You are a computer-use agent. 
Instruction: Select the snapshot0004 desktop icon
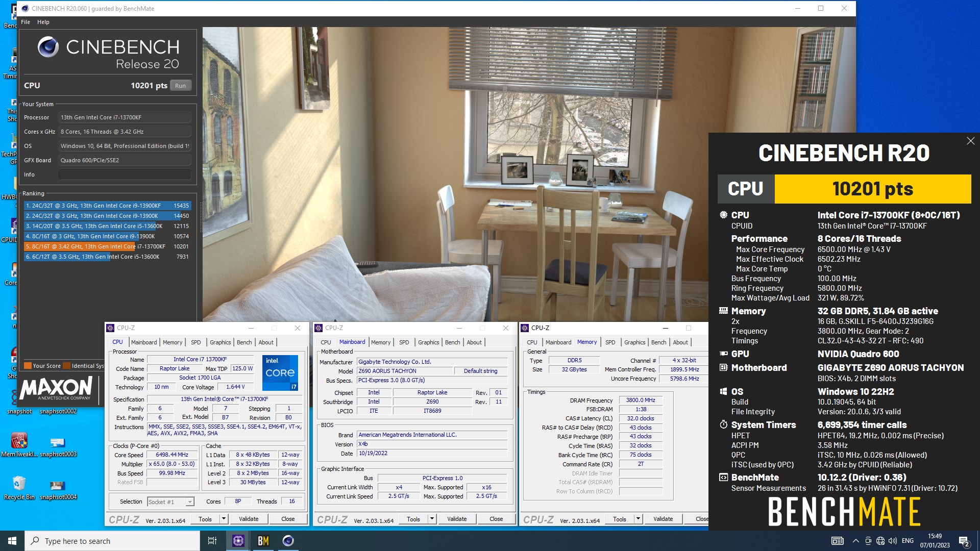click(x=58, y=489)
